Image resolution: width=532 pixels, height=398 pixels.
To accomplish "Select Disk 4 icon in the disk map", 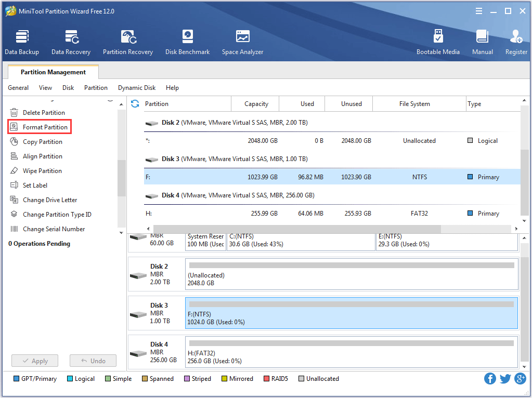I will tap(138, 354).
